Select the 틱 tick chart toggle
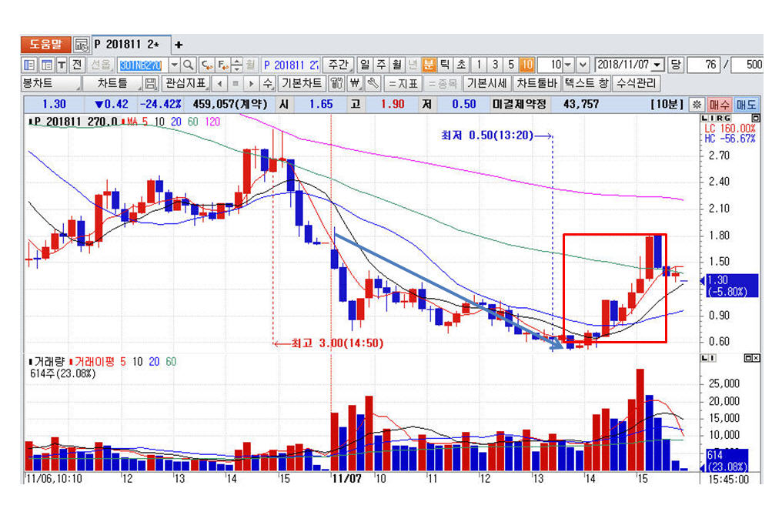The image size is (782, 532). click(445, 65)
